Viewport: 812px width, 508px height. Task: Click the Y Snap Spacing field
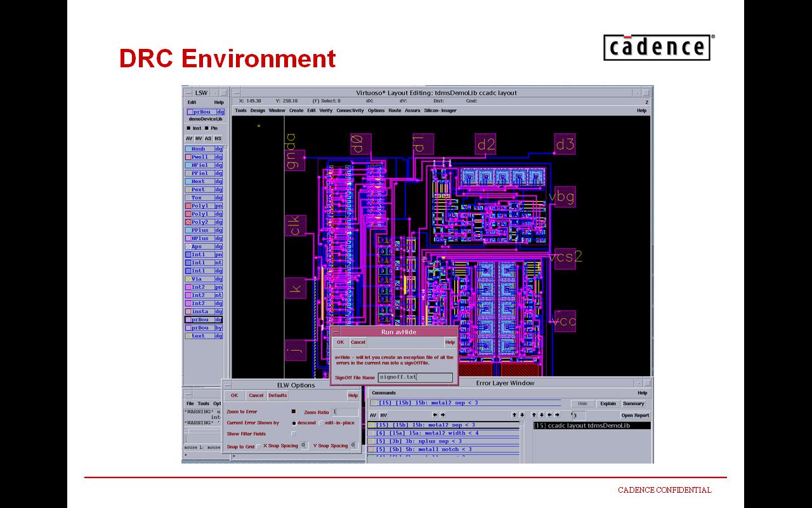pyautogui.click(x=354, y=446)
